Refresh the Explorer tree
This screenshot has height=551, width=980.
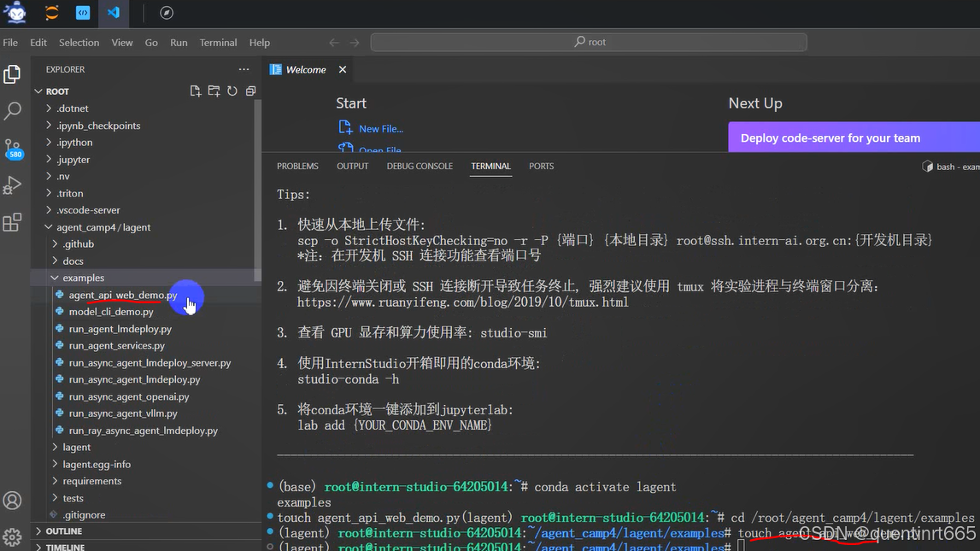tap(232, 91)
